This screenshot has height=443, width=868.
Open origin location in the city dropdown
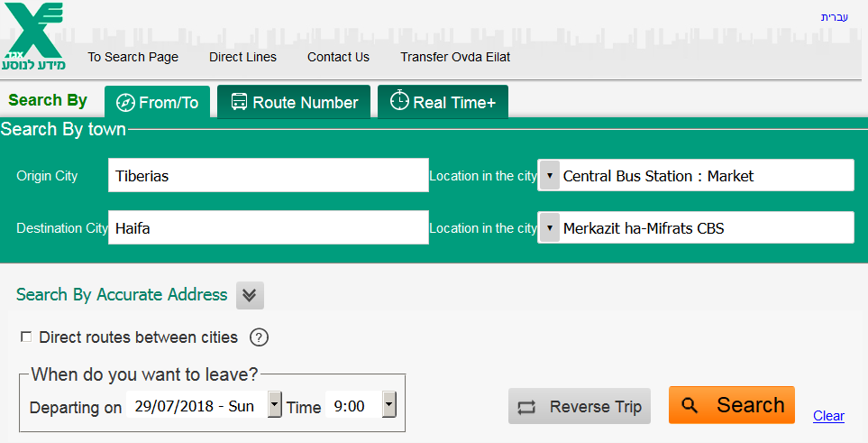click(x=549, y=175)
